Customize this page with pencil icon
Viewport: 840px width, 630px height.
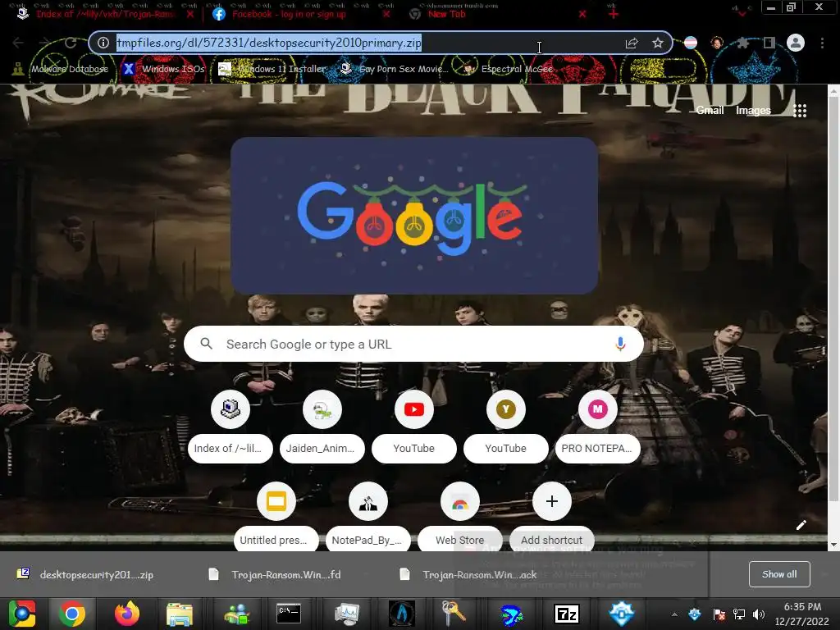tap(801, 525)
